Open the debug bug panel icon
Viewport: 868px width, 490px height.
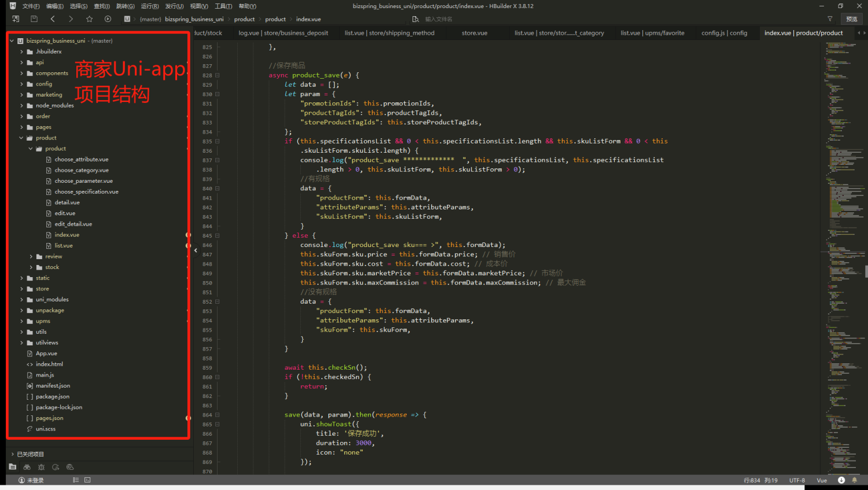coord(41,467)
